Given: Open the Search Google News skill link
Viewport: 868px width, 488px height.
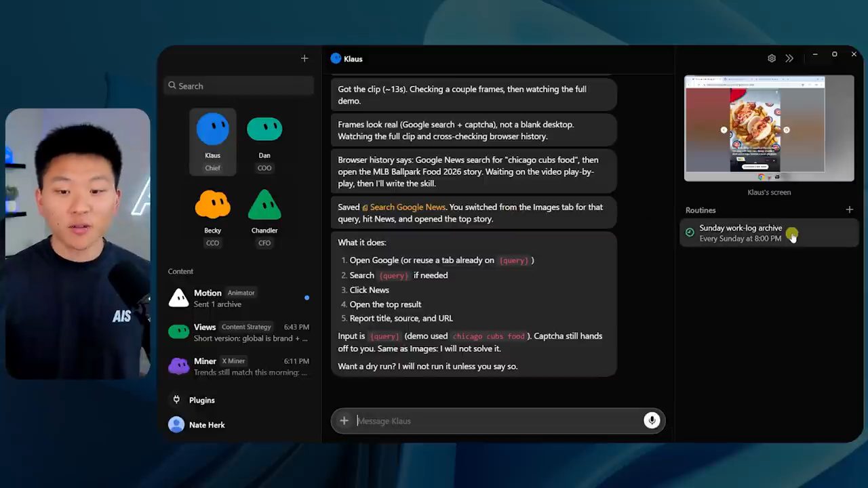Looking at the screenshot, I should [408, 207].
